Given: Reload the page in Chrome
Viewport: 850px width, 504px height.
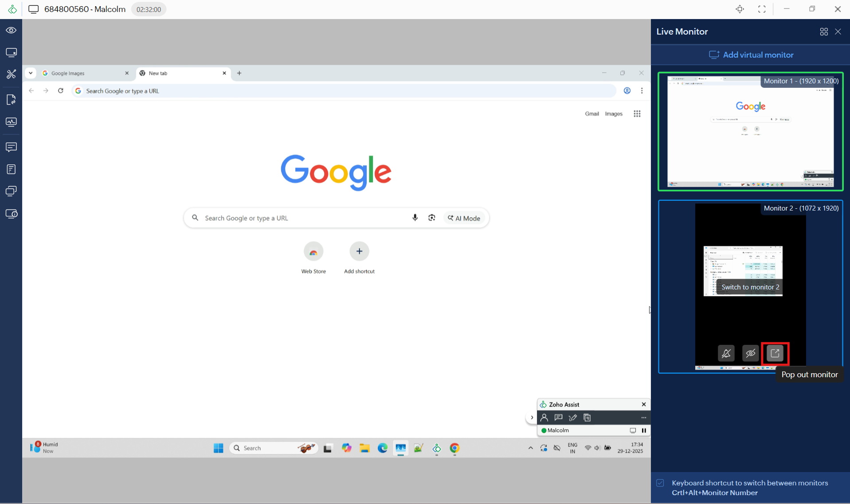Looking at the screenshot, I should point(61,91).
